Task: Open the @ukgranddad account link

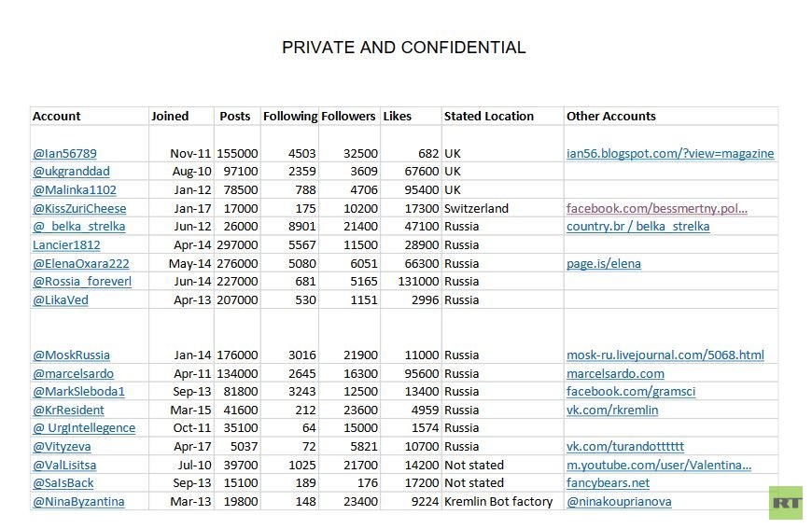Action: (71, 172)
